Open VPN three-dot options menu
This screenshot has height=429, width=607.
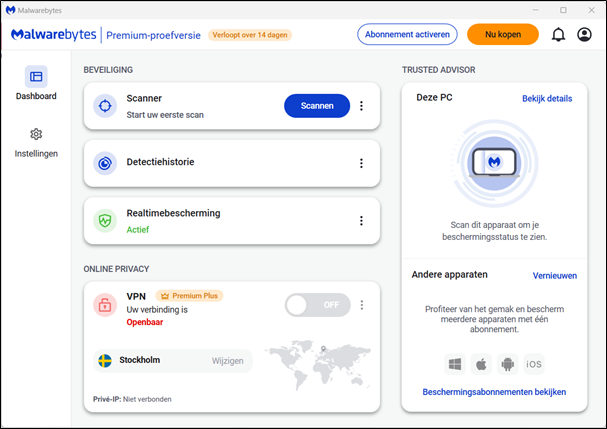[x=362, y=305]
